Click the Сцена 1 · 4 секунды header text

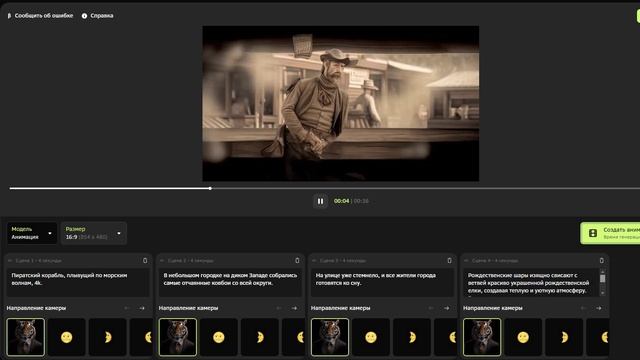coord(38,260)
